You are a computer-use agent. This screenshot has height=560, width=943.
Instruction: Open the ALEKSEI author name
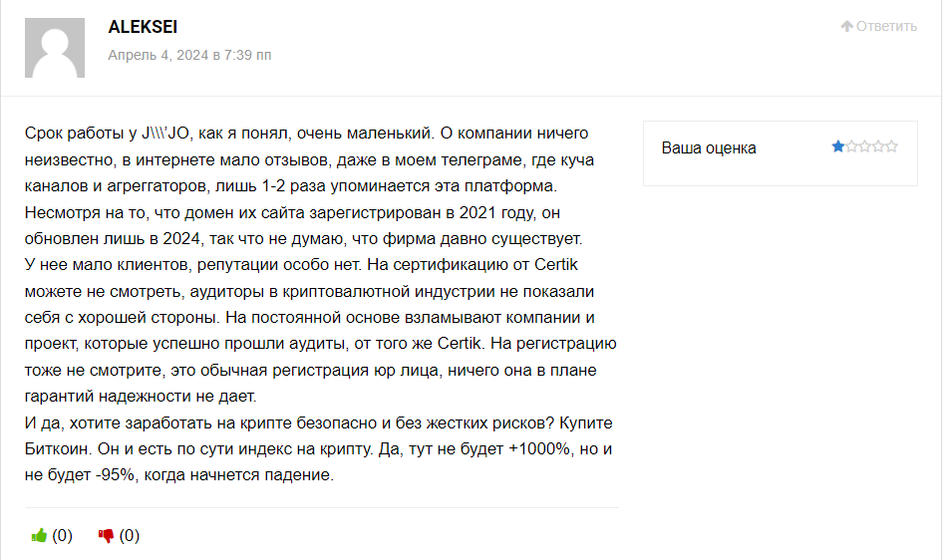tap(143, 27)
